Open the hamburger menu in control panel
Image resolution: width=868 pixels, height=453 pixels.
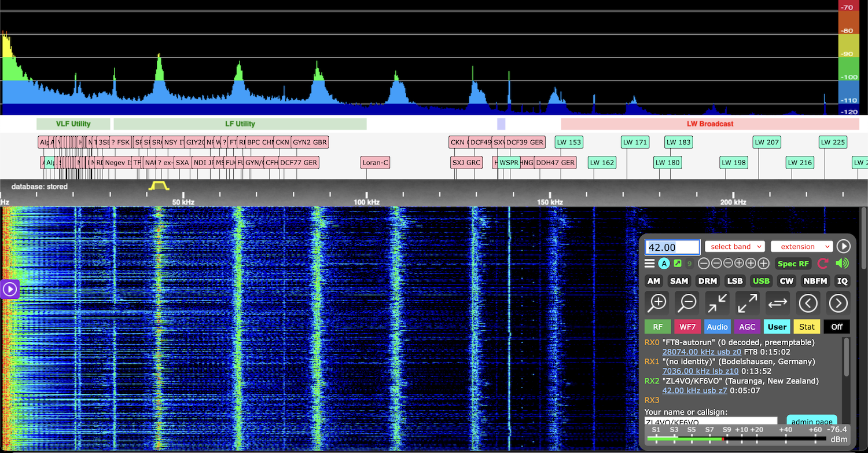click(650, 264)
